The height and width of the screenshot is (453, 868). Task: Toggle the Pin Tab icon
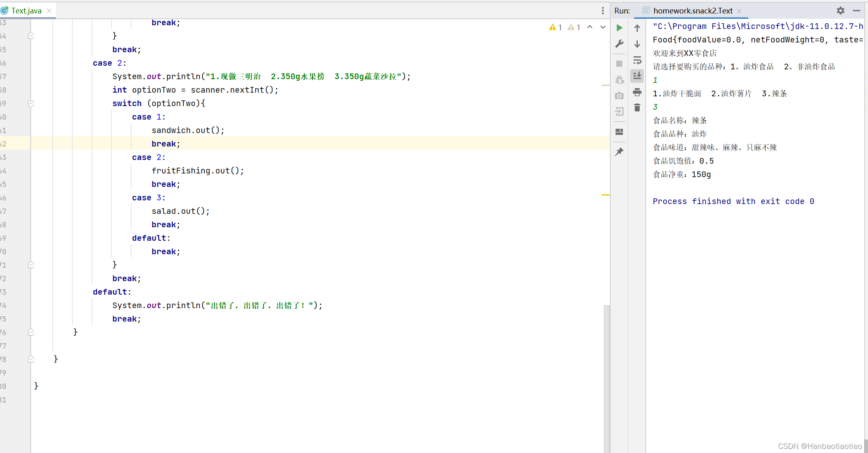(619, 152)
